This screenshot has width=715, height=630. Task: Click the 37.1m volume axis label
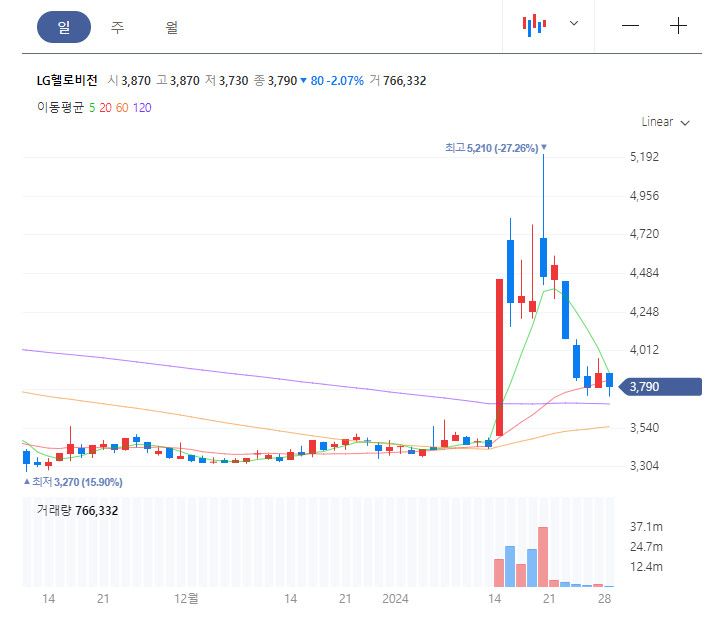coord(646,527)
